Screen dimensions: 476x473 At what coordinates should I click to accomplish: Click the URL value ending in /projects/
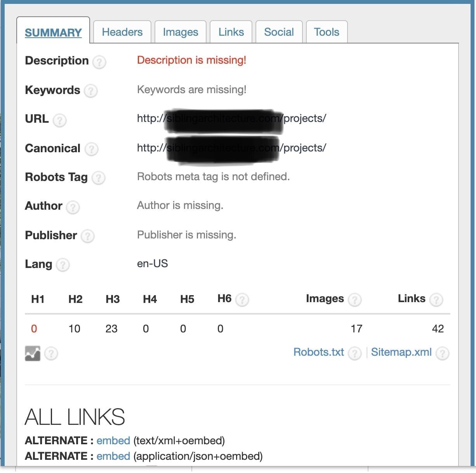[231, 118]
